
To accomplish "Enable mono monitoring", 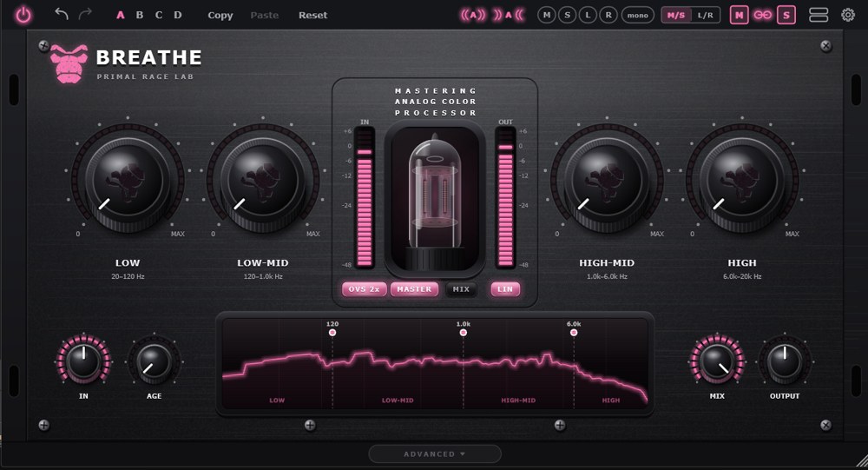I will (638, 15).
